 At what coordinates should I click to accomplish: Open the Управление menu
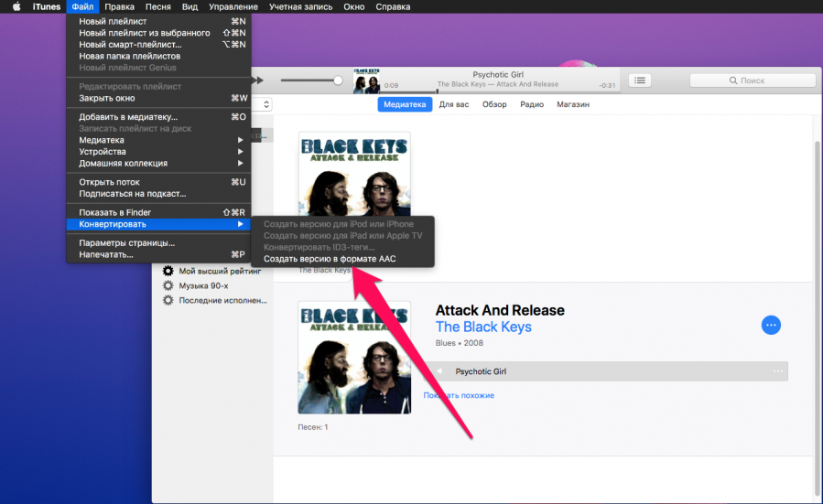pyautogui.click(x=233, y=6)
